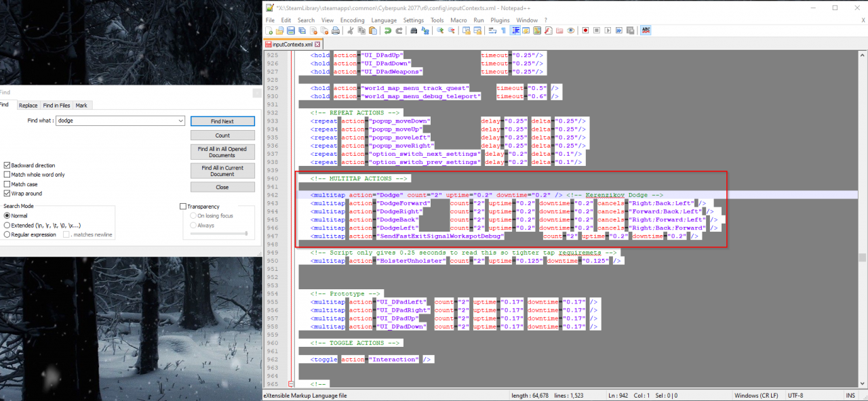Toggle the spell check ABC icon
Screen dimensions: 868x401
tap(646, 30)
